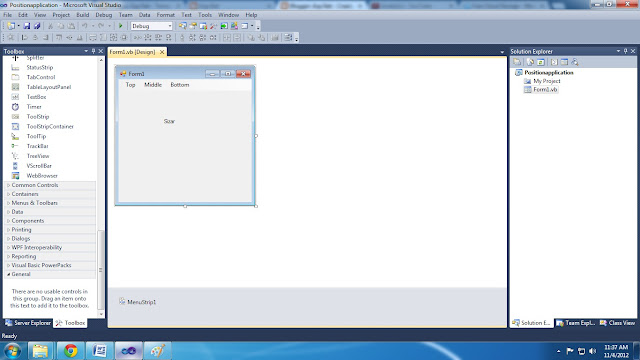640x360 pixels.
Task: Click the New Project toolbar icon
Action: coord(11,26)
